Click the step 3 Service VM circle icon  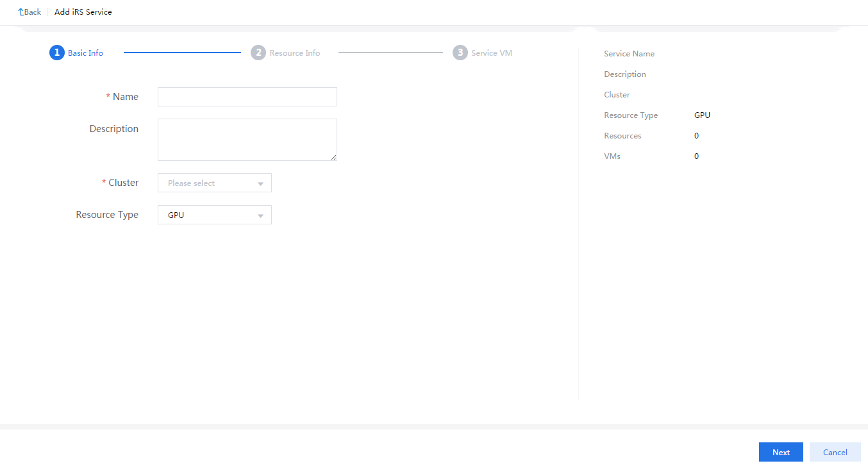coord(460,53)
